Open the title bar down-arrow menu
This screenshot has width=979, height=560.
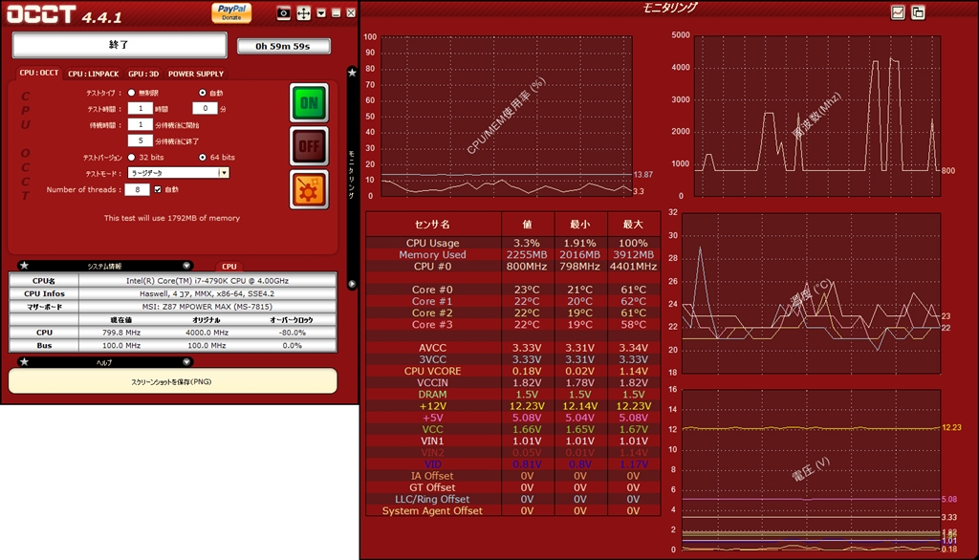coord(321,13)
